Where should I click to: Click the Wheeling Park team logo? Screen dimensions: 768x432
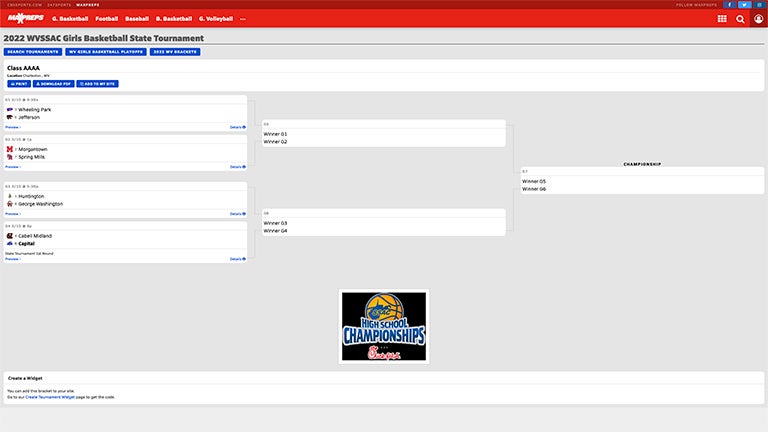pyautogui.click(x=9, y=110)
